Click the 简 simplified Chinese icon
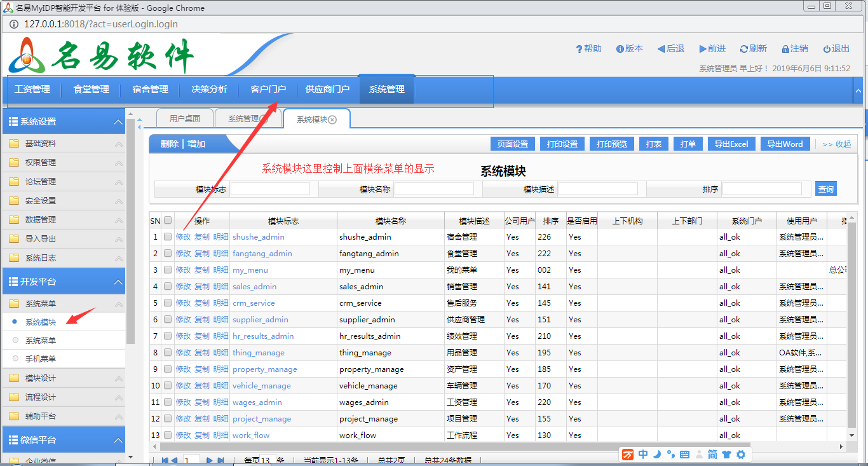 [712, 455]
